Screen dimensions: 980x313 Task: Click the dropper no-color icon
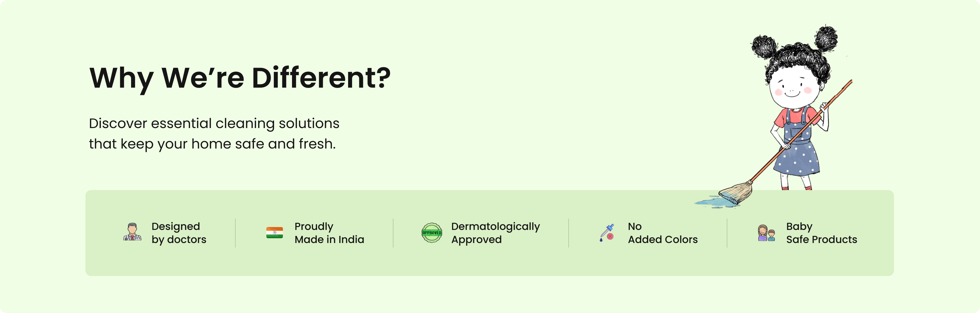[607, 232]
